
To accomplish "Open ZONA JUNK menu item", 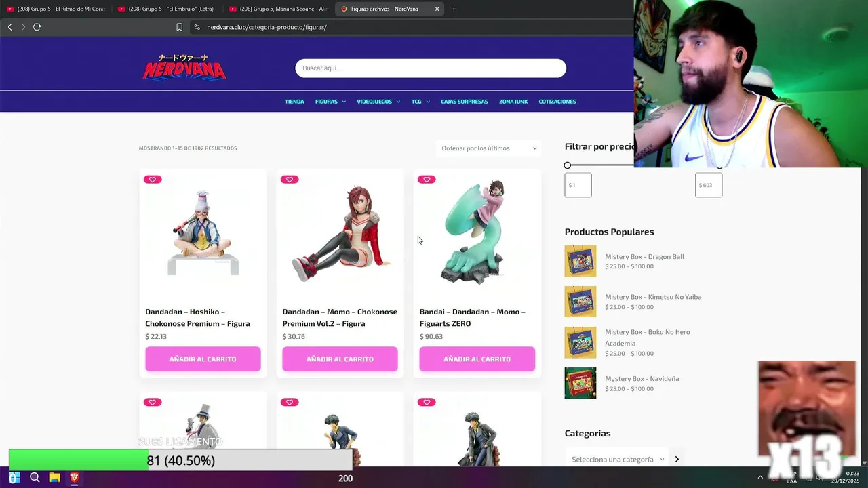I will tap(513, 102).
